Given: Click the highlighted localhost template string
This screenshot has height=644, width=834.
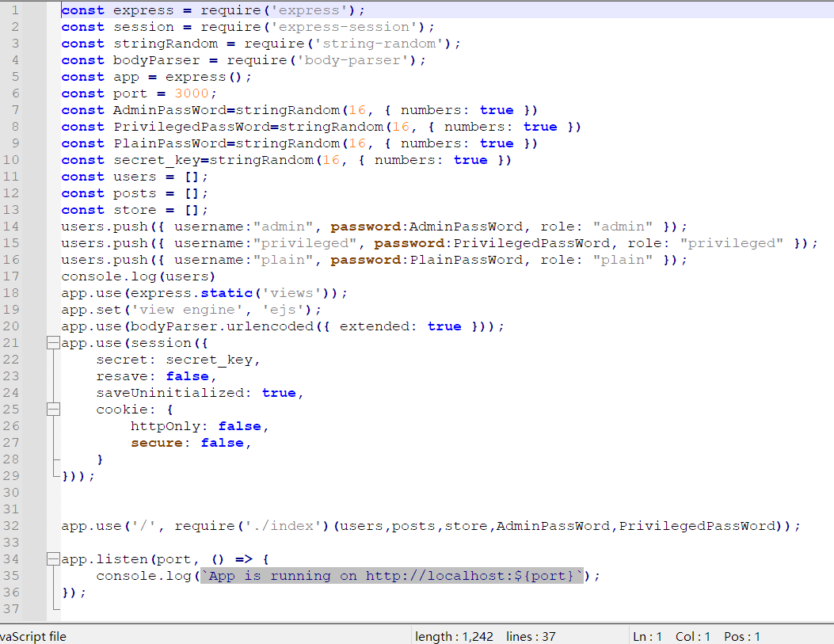Looking at the screenshot, I should (391, 576).
